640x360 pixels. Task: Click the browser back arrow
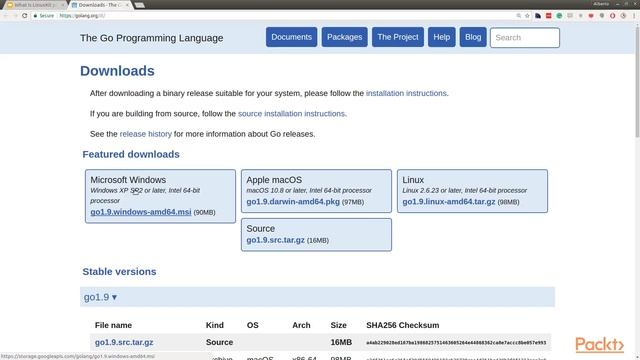pyautogui.click(x=6, y=16)
